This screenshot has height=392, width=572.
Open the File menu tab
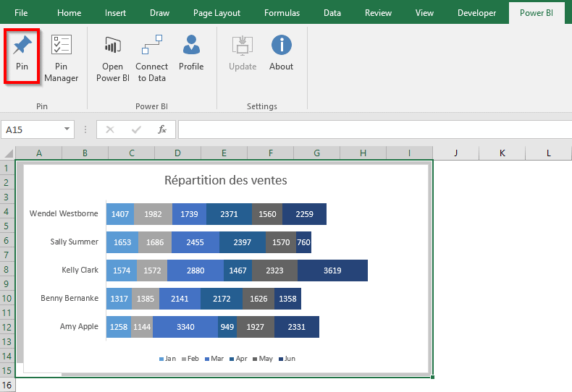tap(21, 13)
